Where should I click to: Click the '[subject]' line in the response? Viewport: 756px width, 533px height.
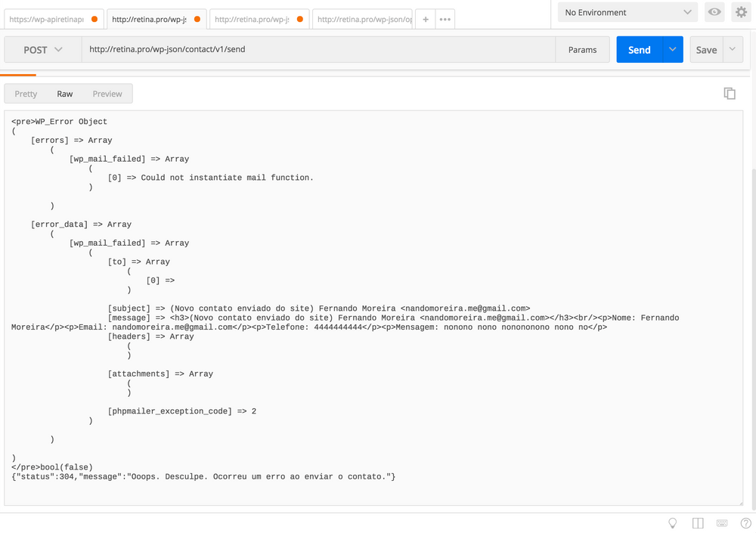(x=319, y=308)
